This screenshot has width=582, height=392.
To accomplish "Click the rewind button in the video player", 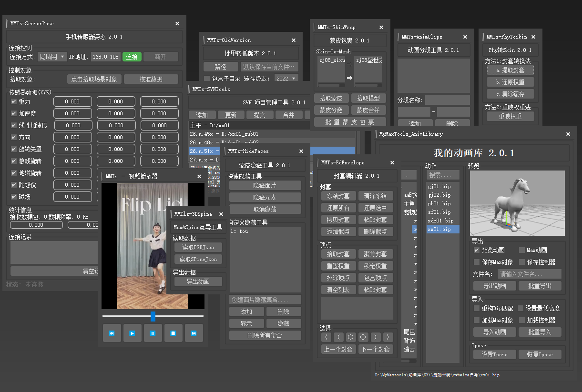I will 112,333.
